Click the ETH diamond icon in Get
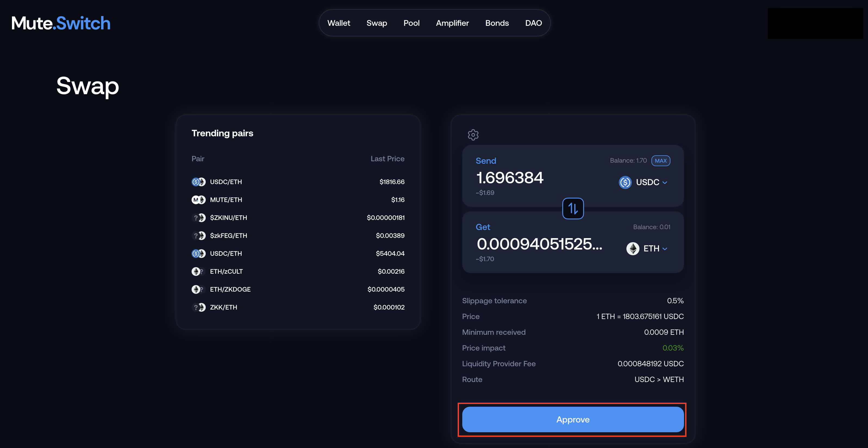Viewport: 868px width, 448px height. pos(632,249)
